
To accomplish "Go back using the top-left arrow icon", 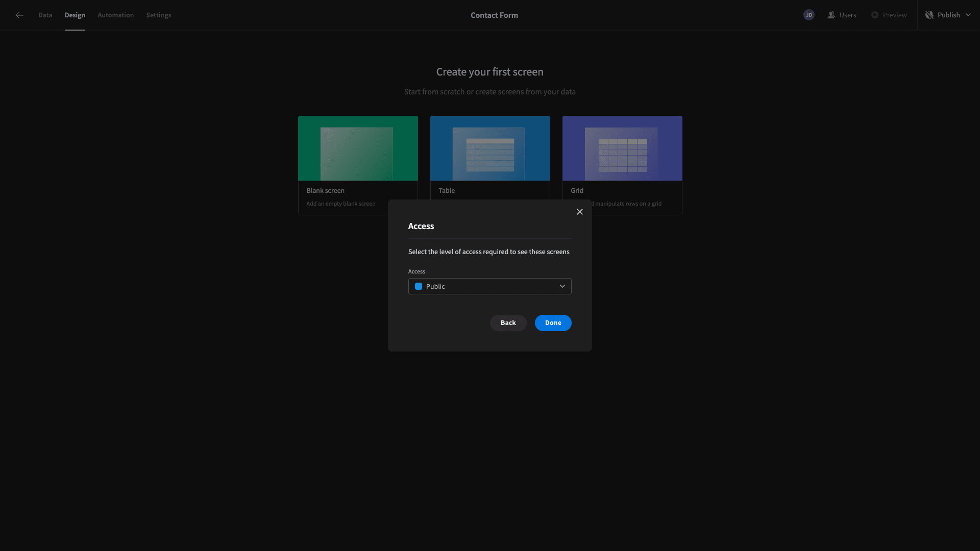I will [19, 15].
